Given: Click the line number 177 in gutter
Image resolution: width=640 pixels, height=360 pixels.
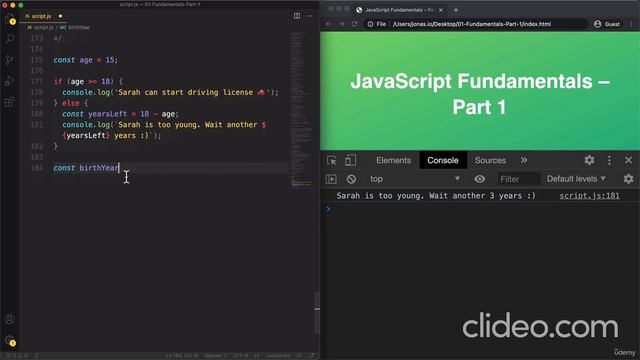Looking at the screenshot, I should [37, 82].
